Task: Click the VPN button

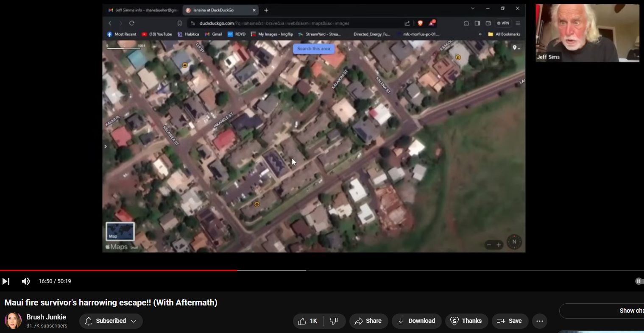Action: pyautogui.click(x=503, y=23)
